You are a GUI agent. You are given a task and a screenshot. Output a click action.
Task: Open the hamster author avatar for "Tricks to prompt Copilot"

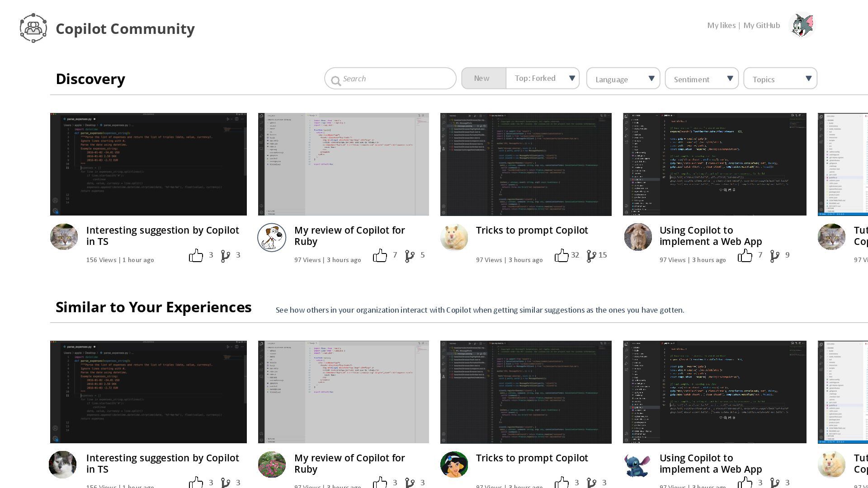click(454, 237)
